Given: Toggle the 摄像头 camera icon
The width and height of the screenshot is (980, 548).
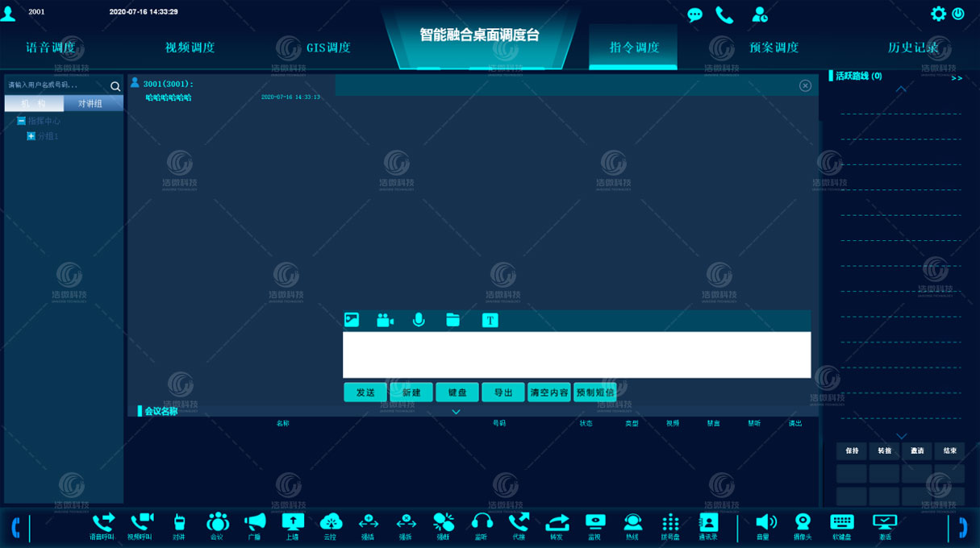Looking at the screenshot, I should pyautogui.click(x=803, y=523).
